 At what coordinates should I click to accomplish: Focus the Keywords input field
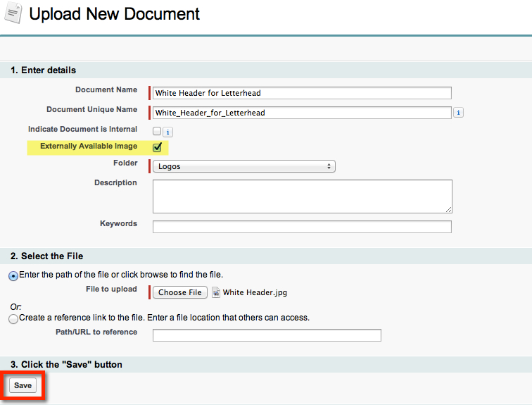click(302, 227)
